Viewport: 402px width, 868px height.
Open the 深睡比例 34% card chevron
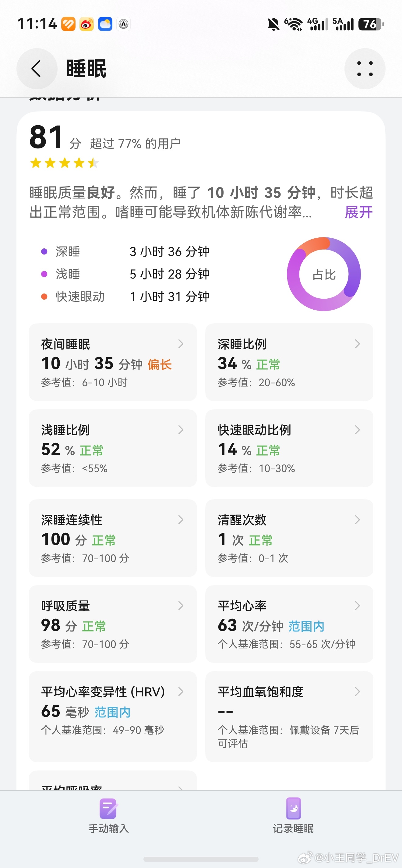point(357,344)
